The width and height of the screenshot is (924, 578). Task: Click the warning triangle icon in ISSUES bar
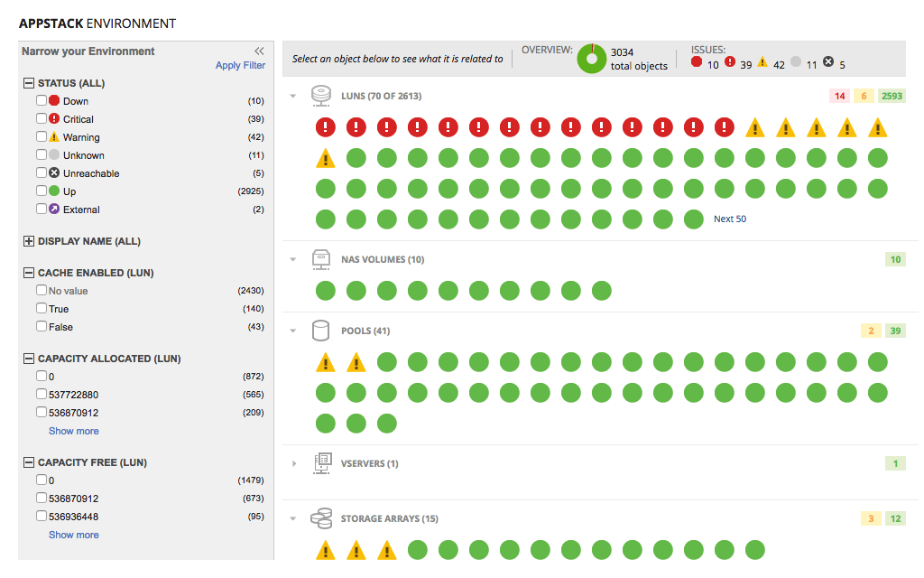pos(762,61)
